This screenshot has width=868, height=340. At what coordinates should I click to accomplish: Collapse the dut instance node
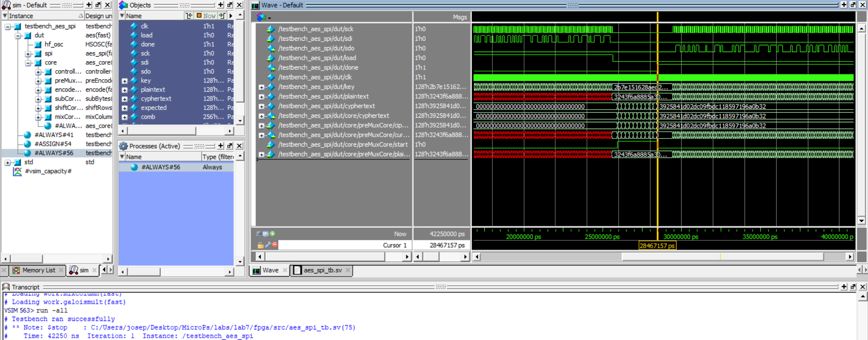tap(18, 36)
